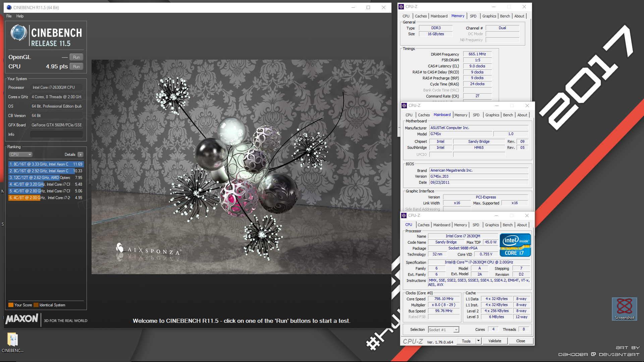
Task: Open Memory tab in middle CPU-Z window
Action: pos(461,115)
